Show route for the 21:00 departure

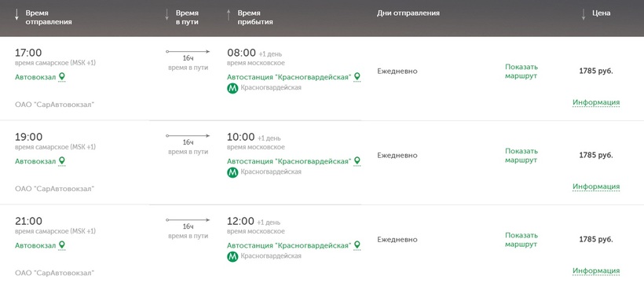(x=521, y=240)
